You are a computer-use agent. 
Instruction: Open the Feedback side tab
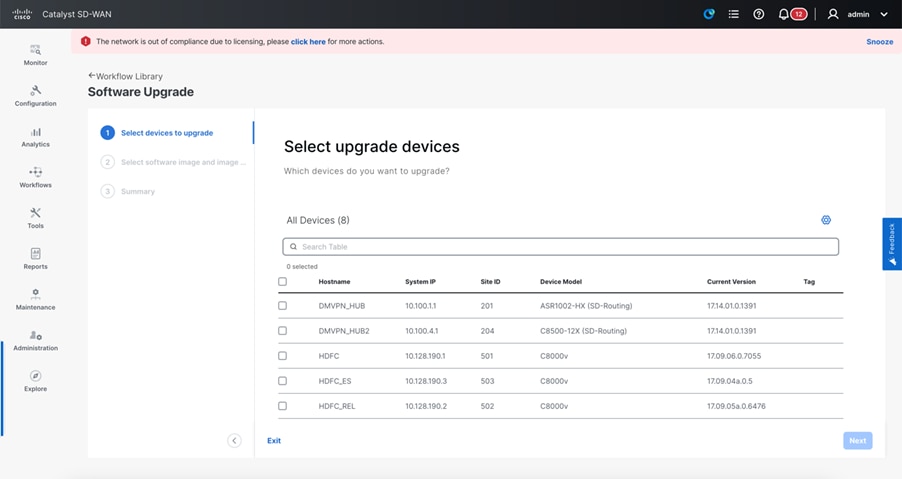(x=892, y=244)
